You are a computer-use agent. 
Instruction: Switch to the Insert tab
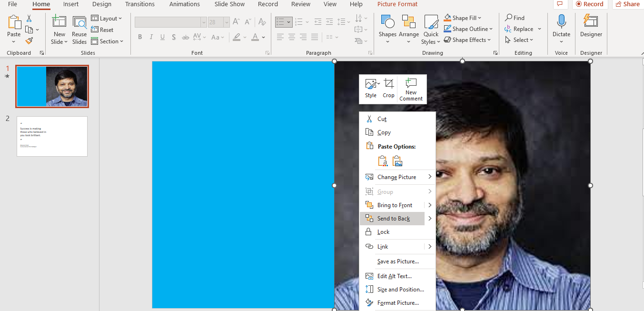pyautogui.click(x=71, y=4)
